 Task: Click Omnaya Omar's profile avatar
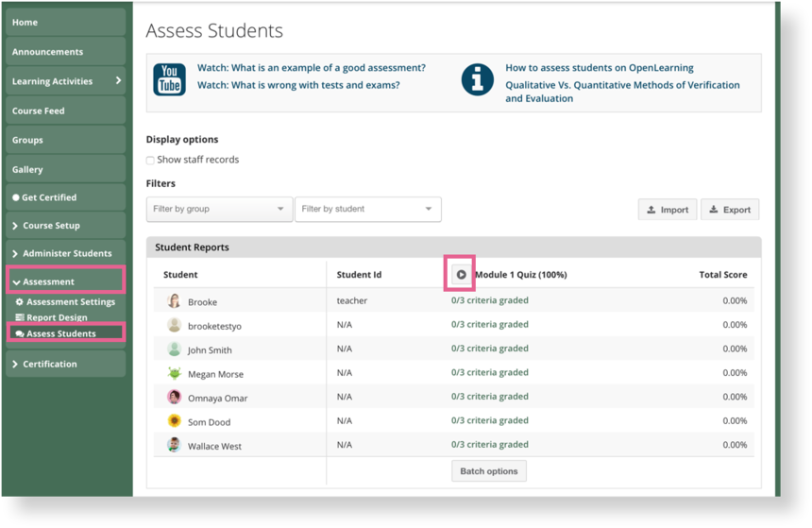coord(174,397)
